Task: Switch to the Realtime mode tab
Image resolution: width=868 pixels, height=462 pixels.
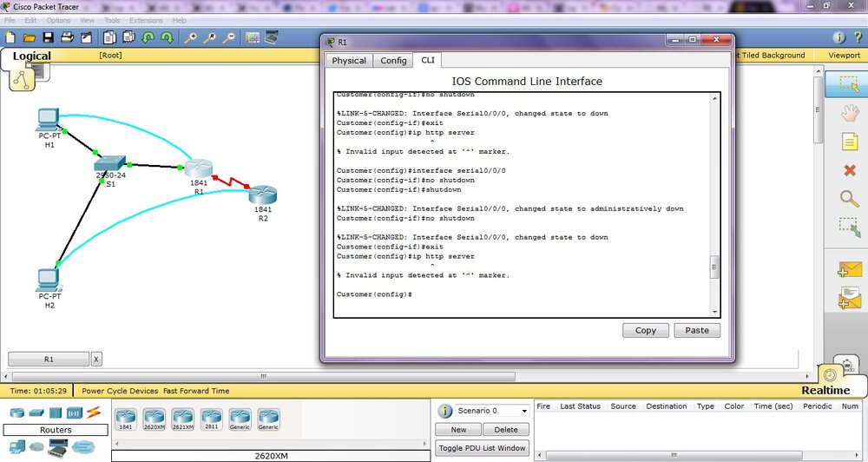Action: pyautogui.click(x=825, y=390)
